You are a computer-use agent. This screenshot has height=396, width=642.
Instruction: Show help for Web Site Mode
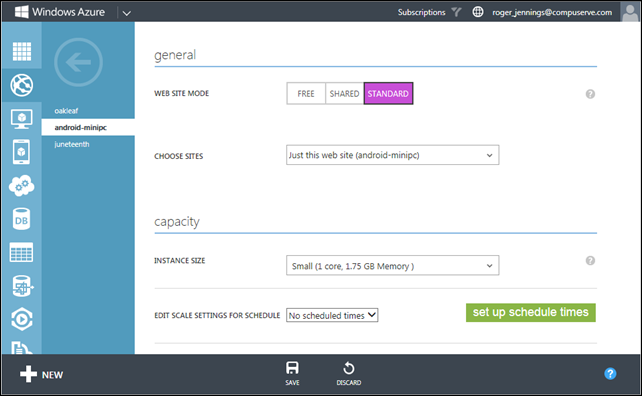[x=590, y=94]
